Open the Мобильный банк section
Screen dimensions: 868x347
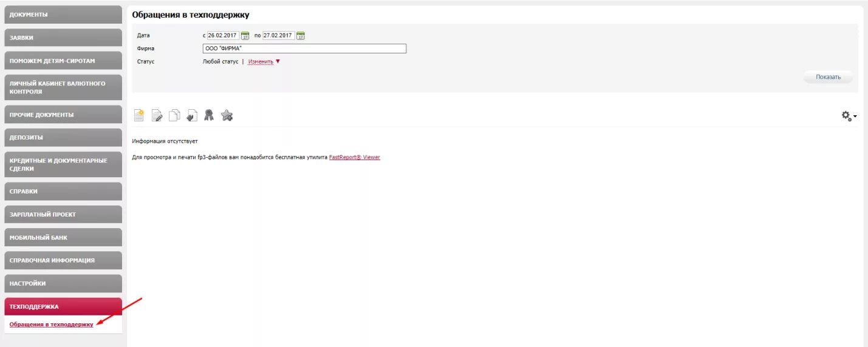click(x=63, y=237)
